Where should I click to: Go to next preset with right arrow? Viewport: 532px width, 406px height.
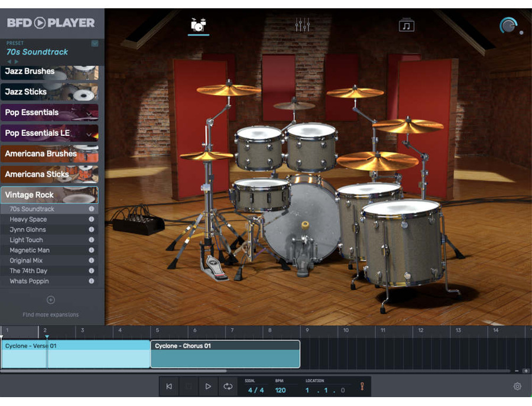click(17, 61)
